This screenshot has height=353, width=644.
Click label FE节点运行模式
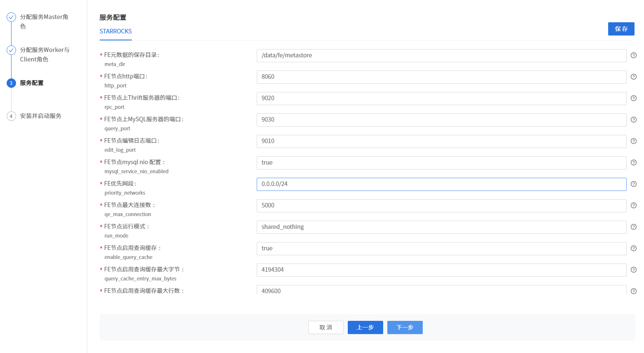(126, 226)
